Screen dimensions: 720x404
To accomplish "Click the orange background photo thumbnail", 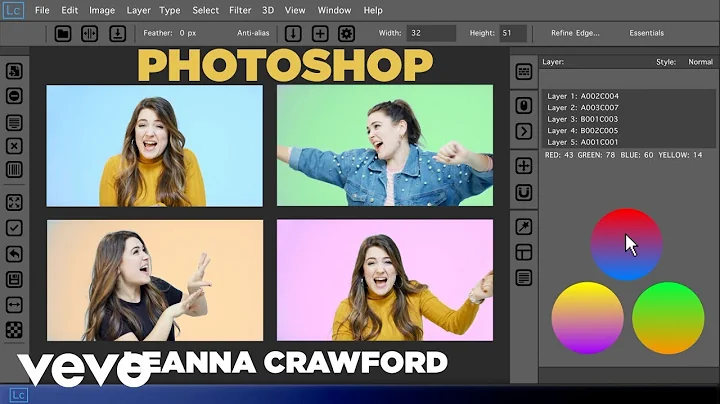I will (x=155, y=280).
